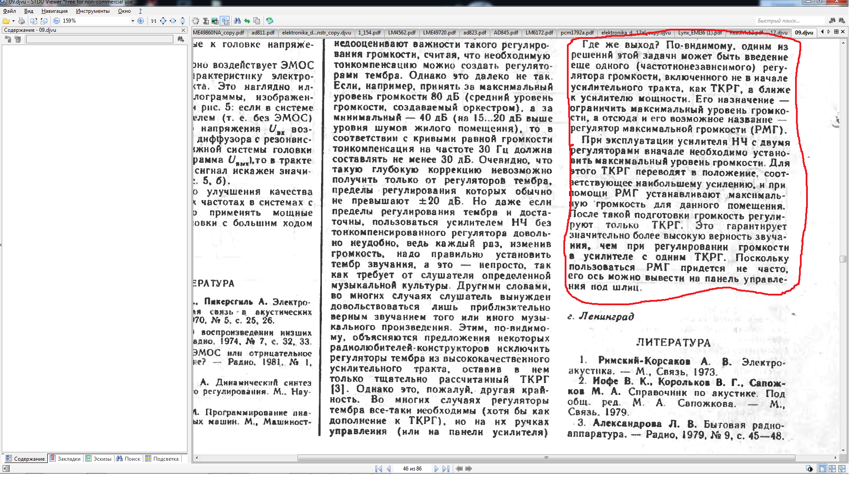The width and height of the screenshot is (868, 489).
Task: Set actual size with 1:1 icon
Action: 153,21
